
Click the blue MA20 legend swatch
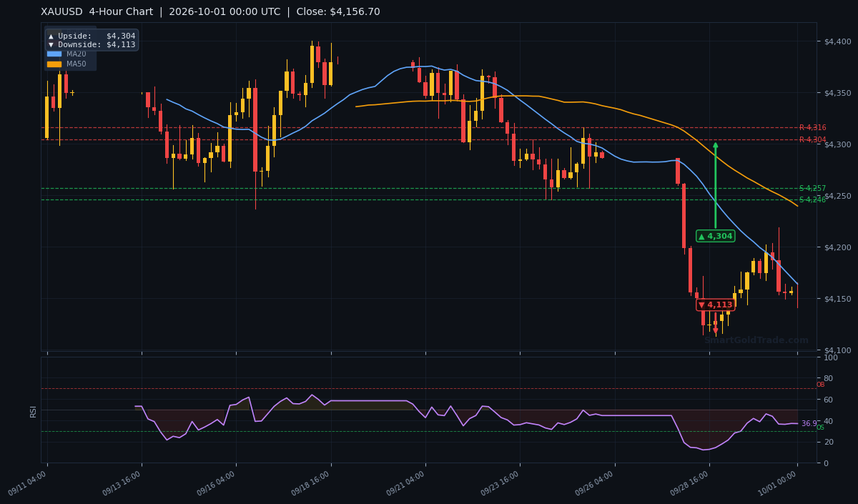click(x=54, y=54)
